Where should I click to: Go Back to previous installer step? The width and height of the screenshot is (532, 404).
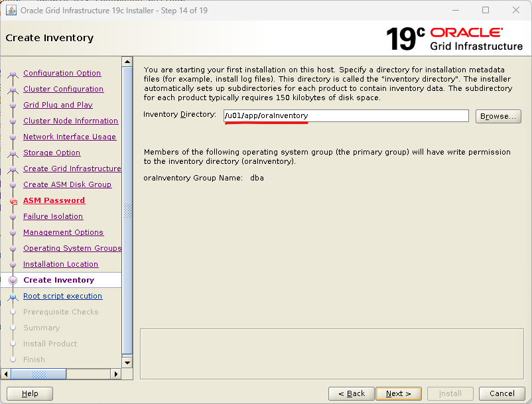[352, 393]
